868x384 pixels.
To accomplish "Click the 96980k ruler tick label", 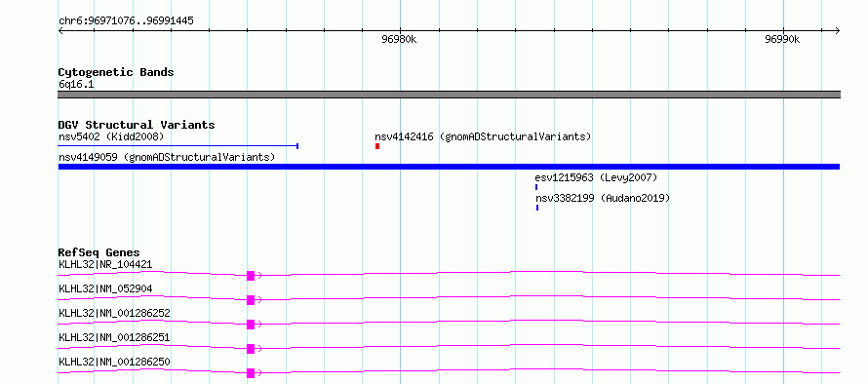I will 399,39.
